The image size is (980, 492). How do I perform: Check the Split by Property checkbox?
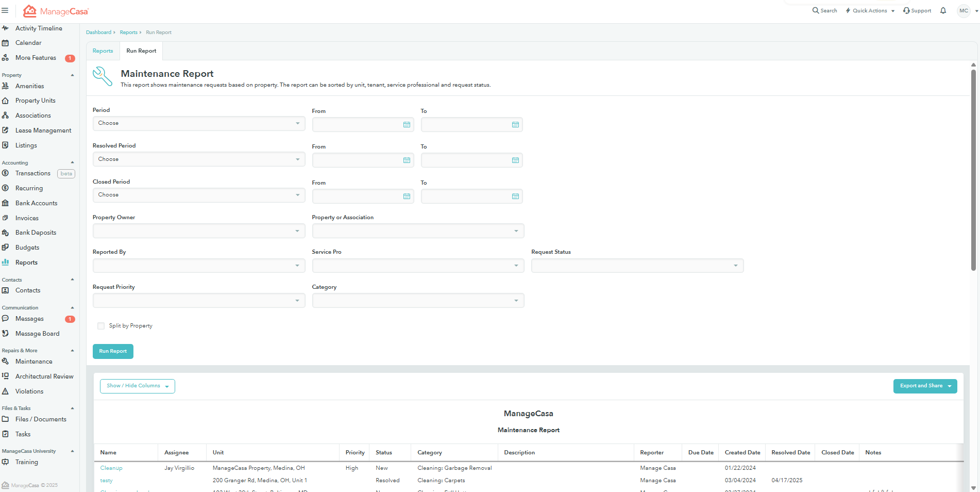point(101,326)
